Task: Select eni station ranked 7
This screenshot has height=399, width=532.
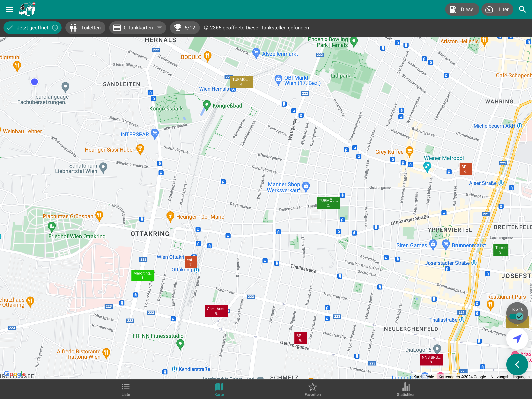Action: coord(191,262)
